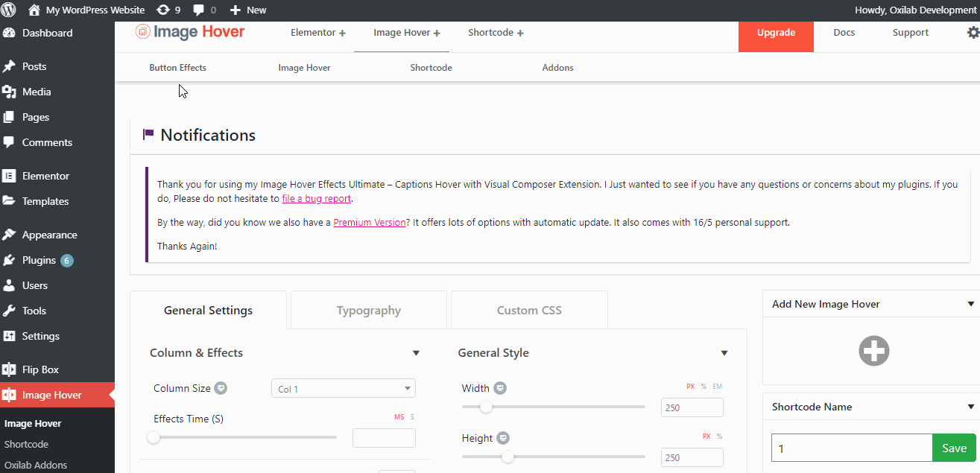Viewport: 980px width, 473px height.
Task: Select Shortcode submenu item in sidebar
Action: [26, 444]
